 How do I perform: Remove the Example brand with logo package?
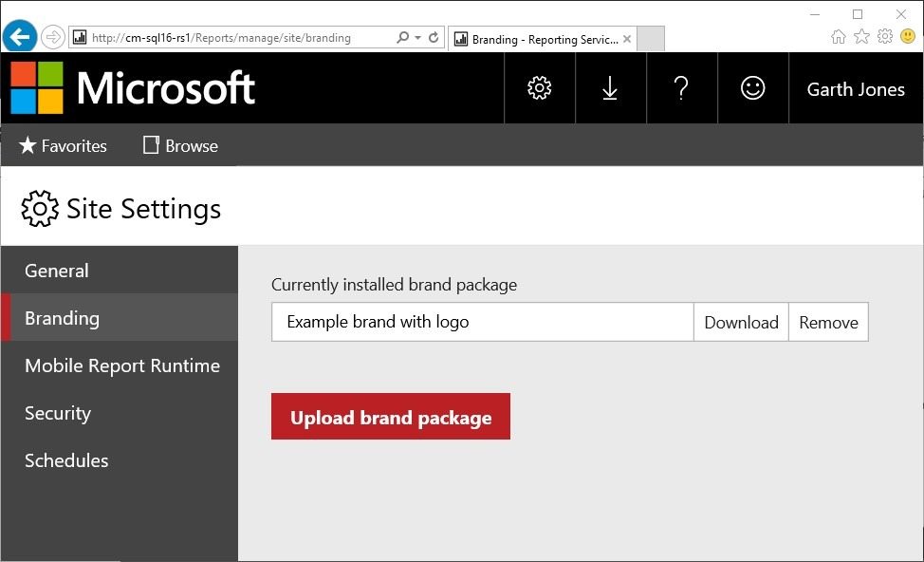click(x=828, y=322)
